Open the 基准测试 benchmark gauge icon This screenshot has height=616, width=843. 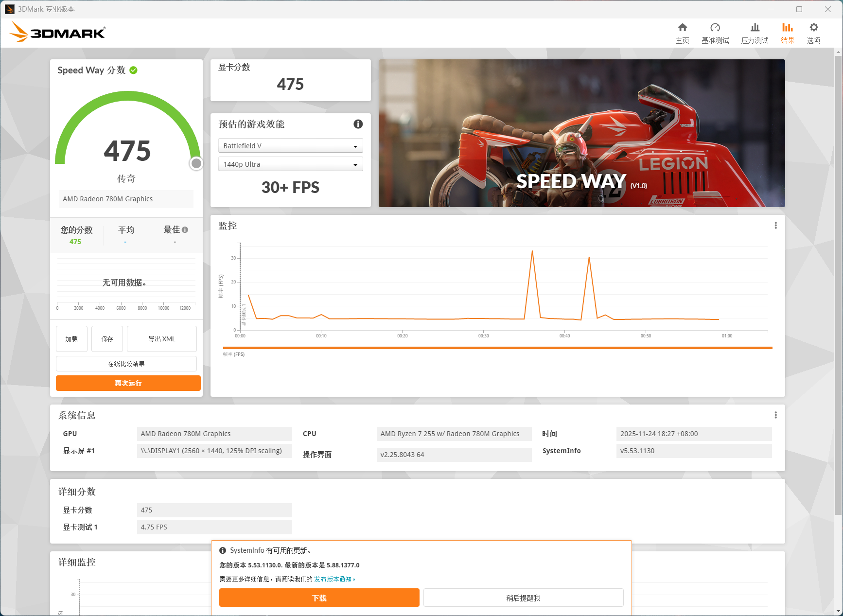click(715, 28)
